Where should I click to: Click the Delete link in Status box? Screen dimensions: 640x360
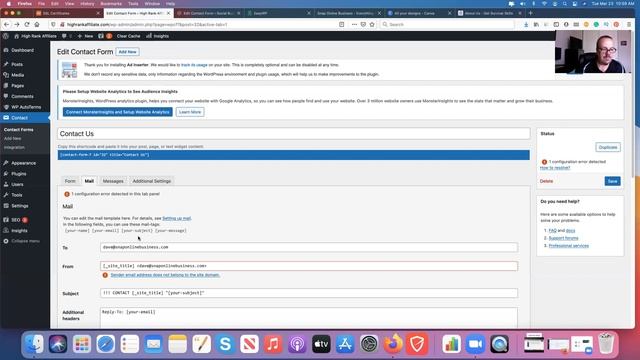coord(546,181)
